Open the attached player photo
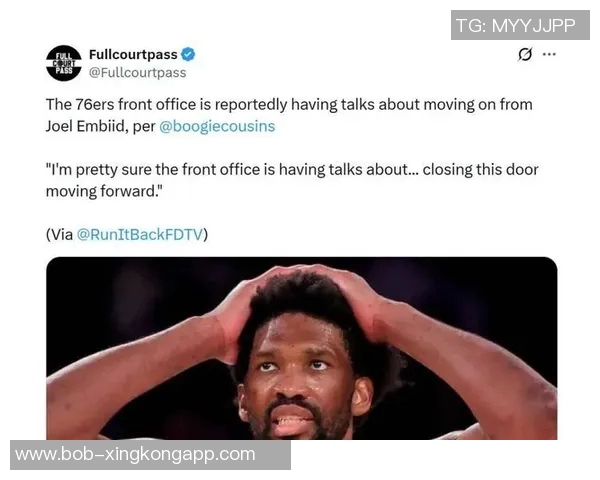The image size is (600, 480). click(x=302, y=348)
